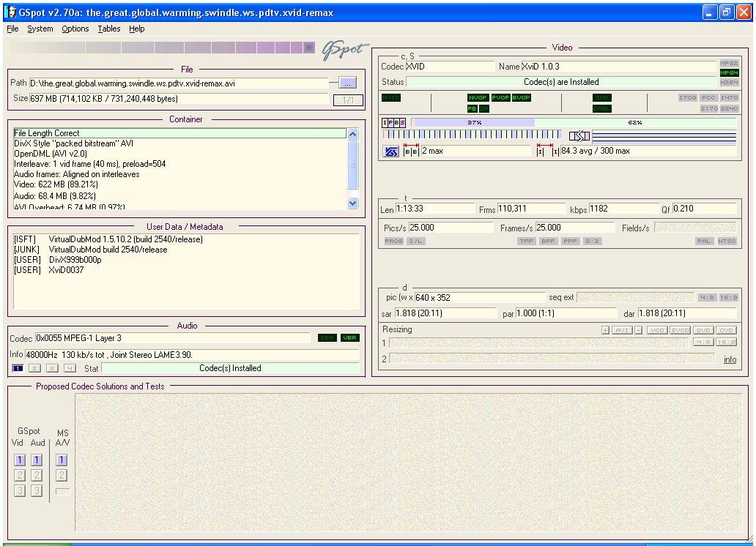Click the packet sequence arrow icon
The image size is (756, 546).
pyautogui.click(x=579, y=136)
